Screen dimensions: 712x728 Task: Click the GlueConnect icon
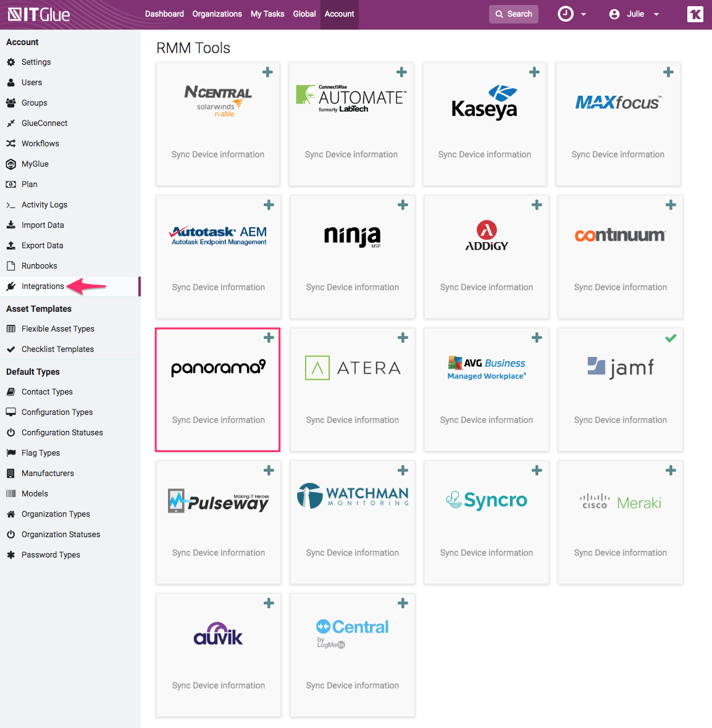(11, 123)
